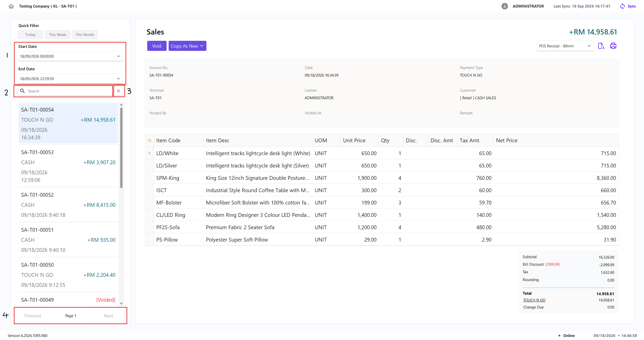Click the Online status indicator

(x=566, y=336)
